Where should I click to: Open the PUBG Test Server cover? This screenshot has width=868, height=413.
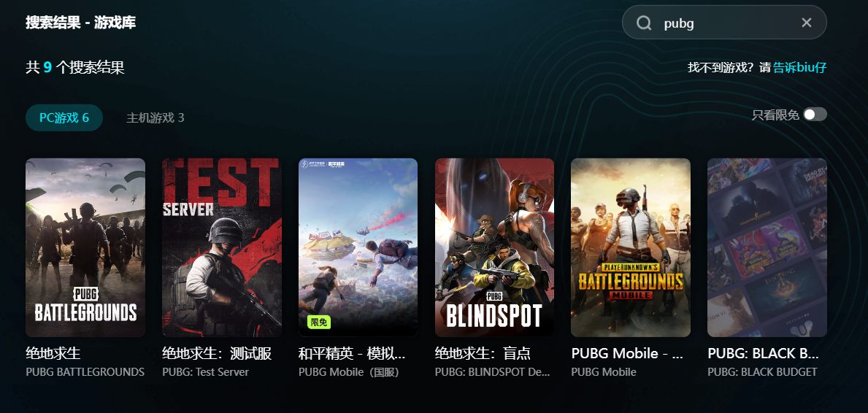222,247
